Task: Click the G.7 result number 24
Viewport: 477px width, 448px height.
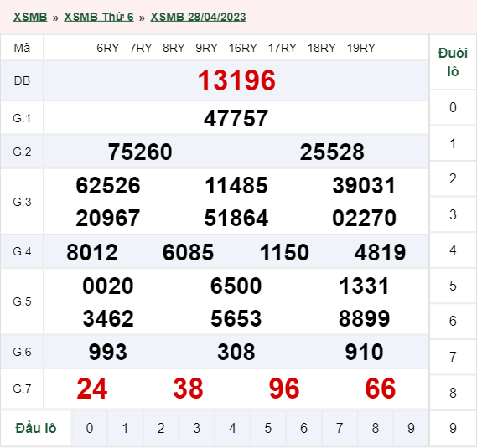Action: 92,389
